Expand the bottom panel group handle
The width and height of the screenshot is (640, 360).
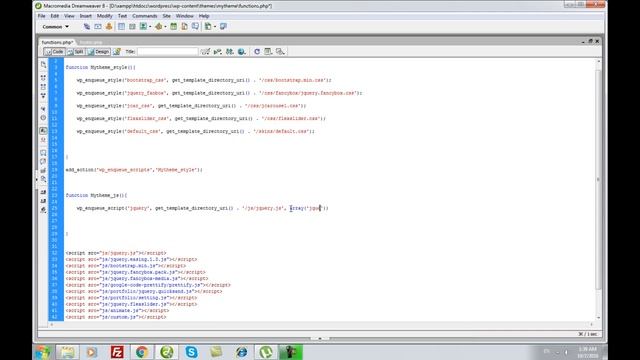pyautogui.click(x=320, y=338)
